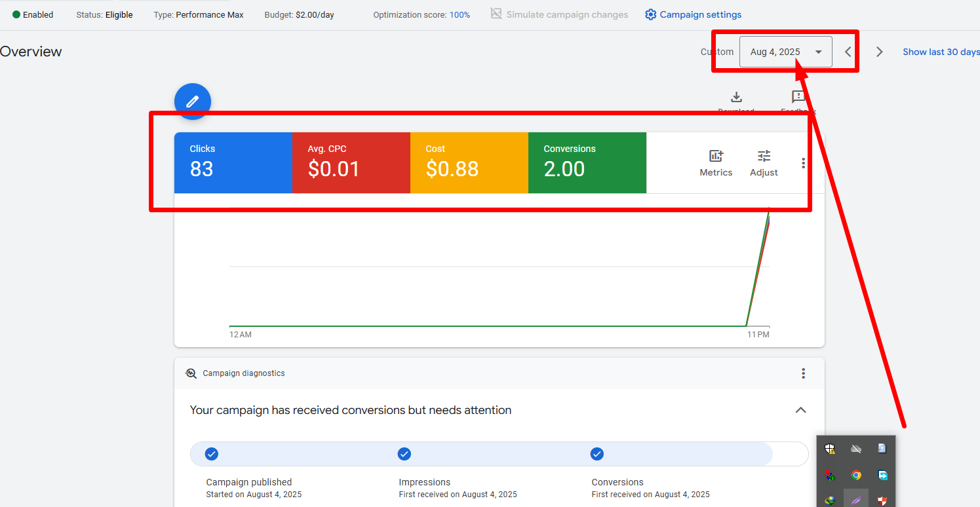Go to the previous date period
This screenshot has height=507, width=980.
point(848,52)
